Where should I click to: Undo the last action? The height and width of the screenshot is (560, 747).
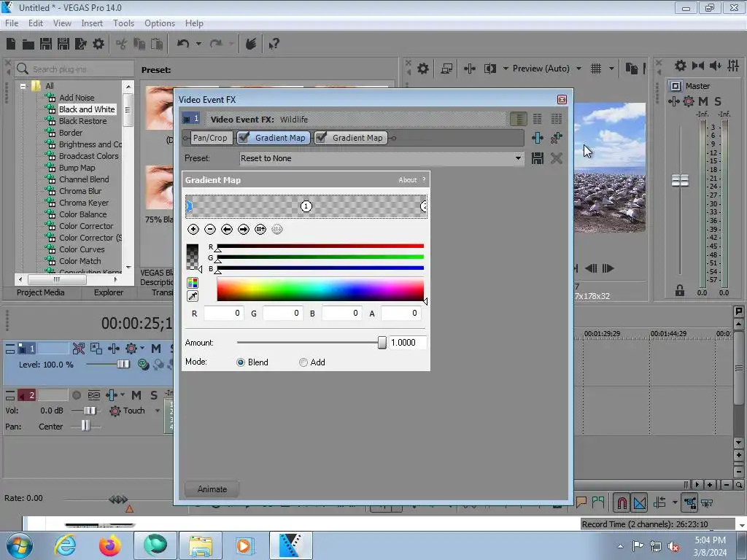pyautogui.click(x=183, y=44)
